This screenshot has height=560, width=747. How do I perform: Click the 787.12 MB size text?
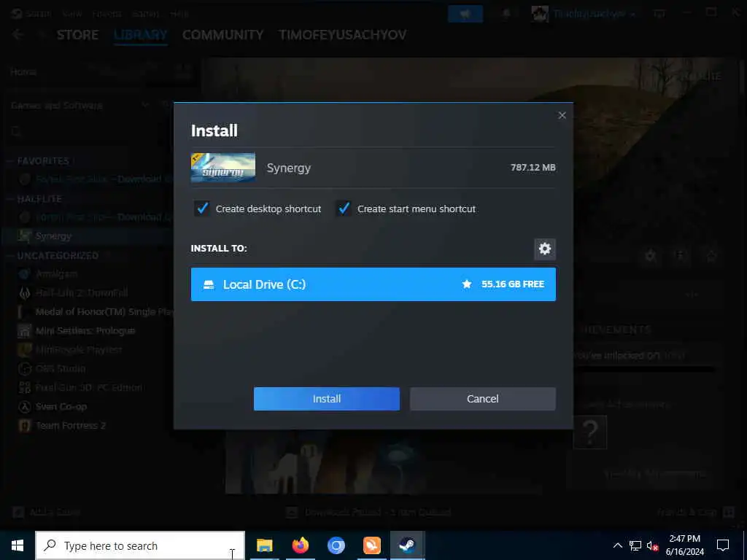point(533,168)
